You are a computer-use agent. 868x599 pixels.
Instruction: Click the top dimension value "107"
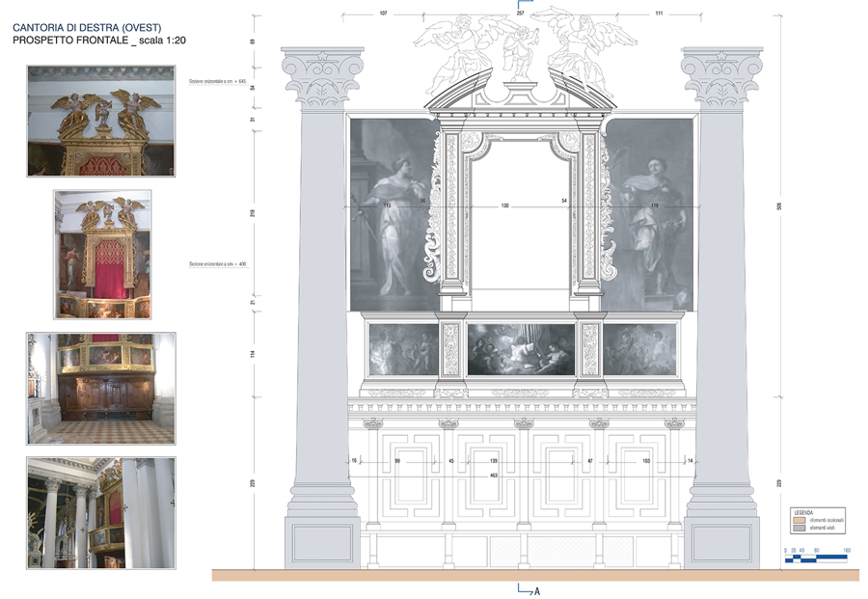383,14
